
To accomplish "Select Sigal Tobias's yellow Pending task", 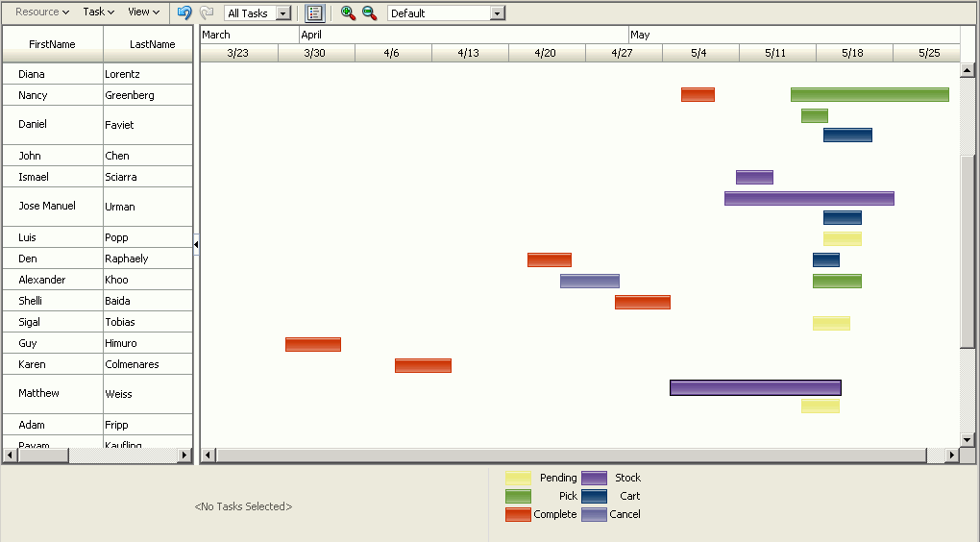I will [831, 323].
